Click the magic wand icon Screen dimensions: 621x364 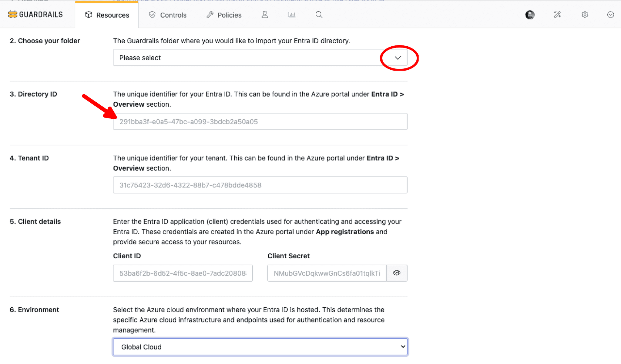click(x=557, y=15)
